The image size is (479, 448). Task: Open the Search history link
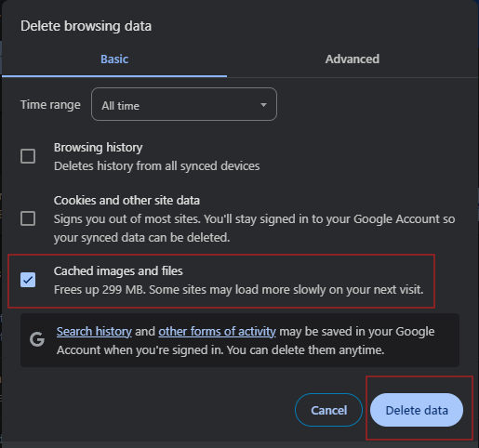coord(94,332)
